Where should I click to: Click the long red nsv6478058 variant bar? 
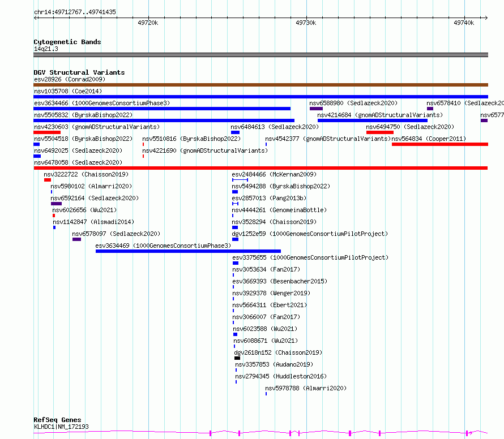pyautogui.click(x=260, y=168)
